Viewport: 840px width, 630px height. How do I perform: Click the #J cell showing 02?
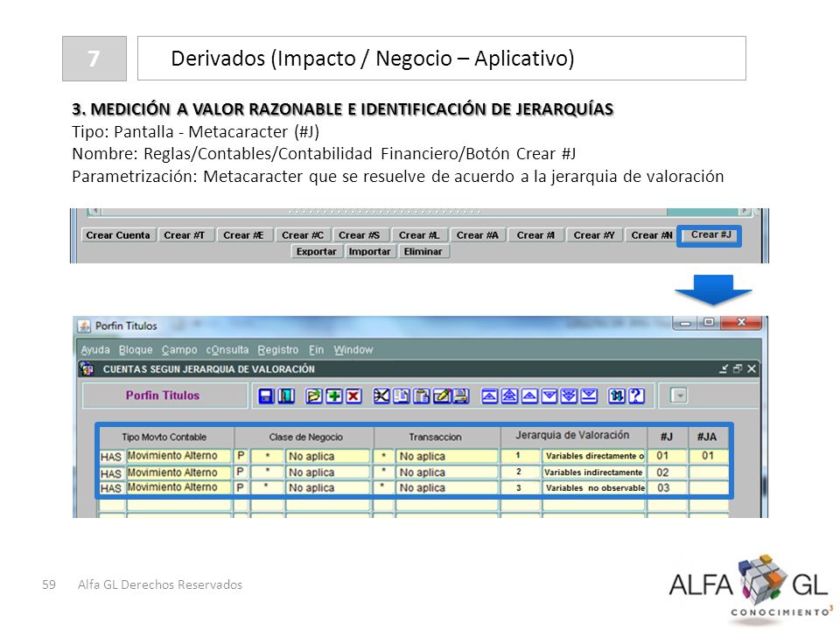(x=667, y=472)
